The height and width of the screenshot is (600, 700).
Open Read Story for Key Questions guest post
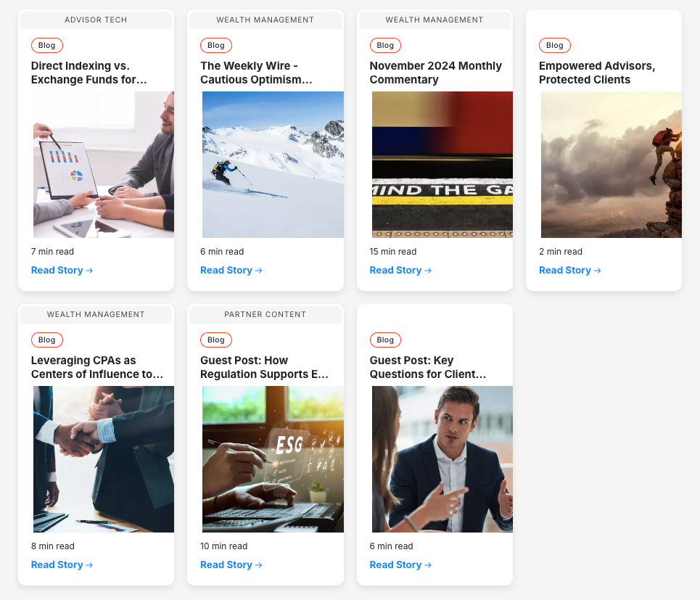tap(400, 565)
